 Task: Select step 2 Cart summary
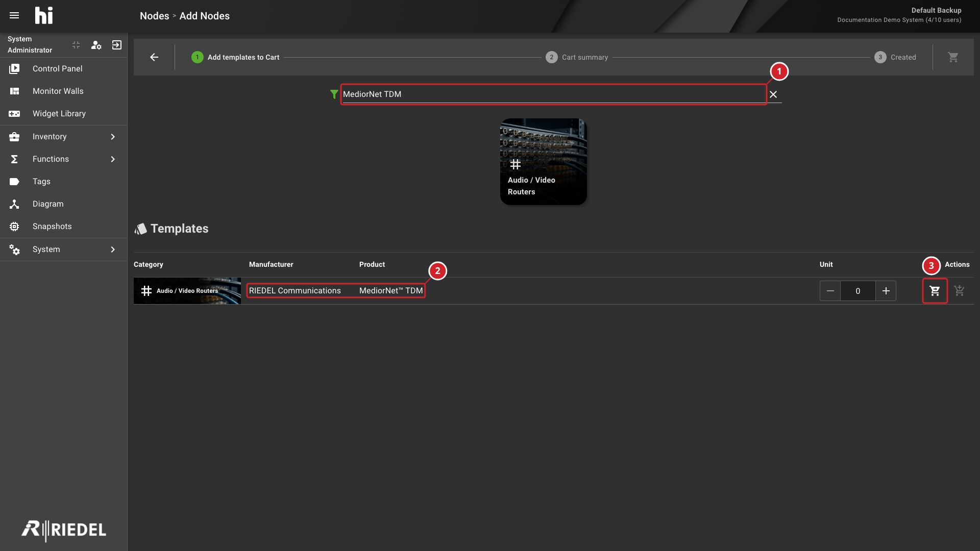click(577, 57)
